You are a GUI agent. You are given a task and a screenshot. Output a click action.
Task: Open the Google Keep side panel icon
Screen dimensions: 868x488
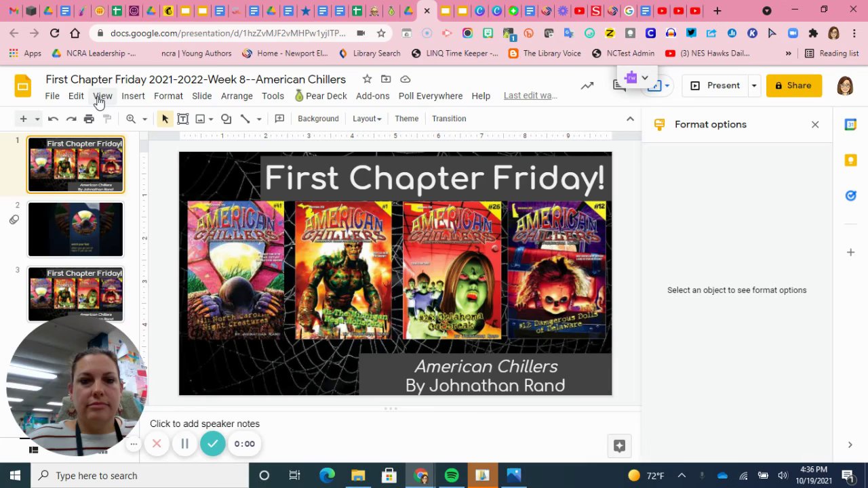click(x=850, y=160)
